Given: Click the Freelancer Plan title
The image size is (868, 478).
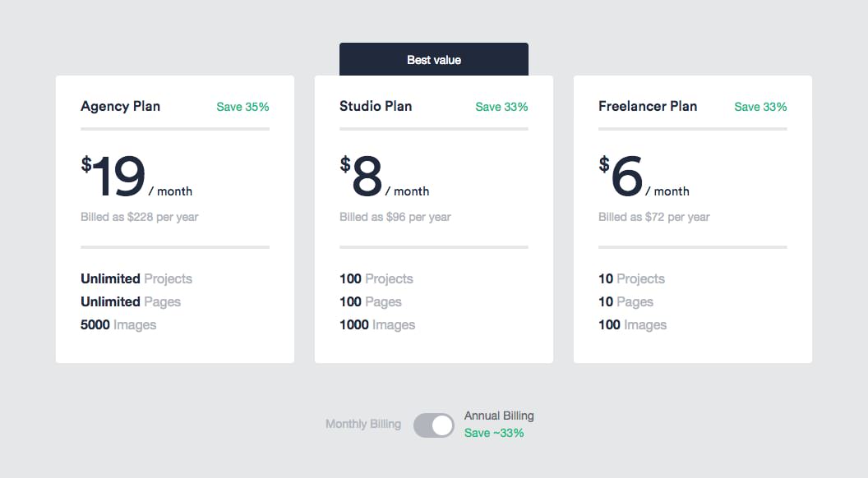Looking at the screenshot, I should pyautogui.click(x=648, y=106).
